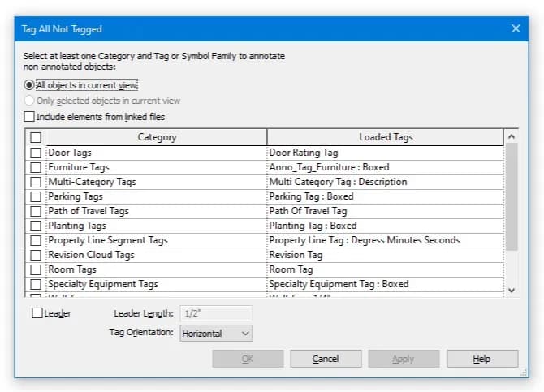This screenshot has height=392, width=544.
Task: Click the scroll down arrow of tag list
Action: (512, 290)
